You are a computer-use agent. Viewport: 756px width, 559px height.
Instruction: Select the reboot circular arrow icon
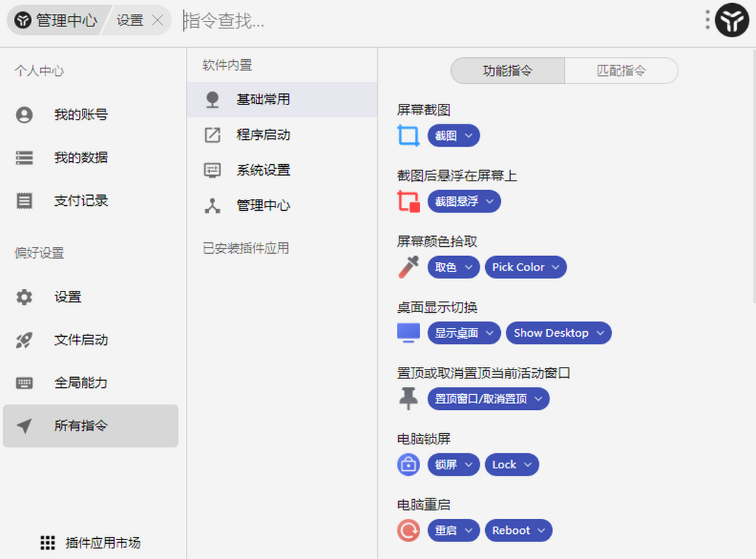pos(408,530)
